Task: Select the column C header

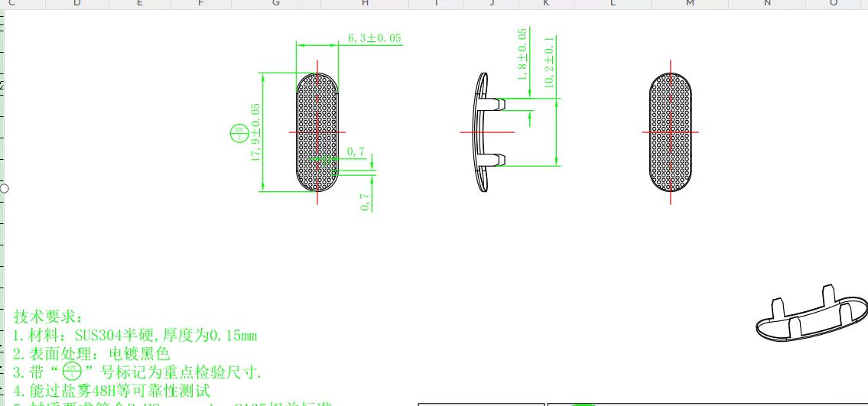Action: tap(11, 4)
